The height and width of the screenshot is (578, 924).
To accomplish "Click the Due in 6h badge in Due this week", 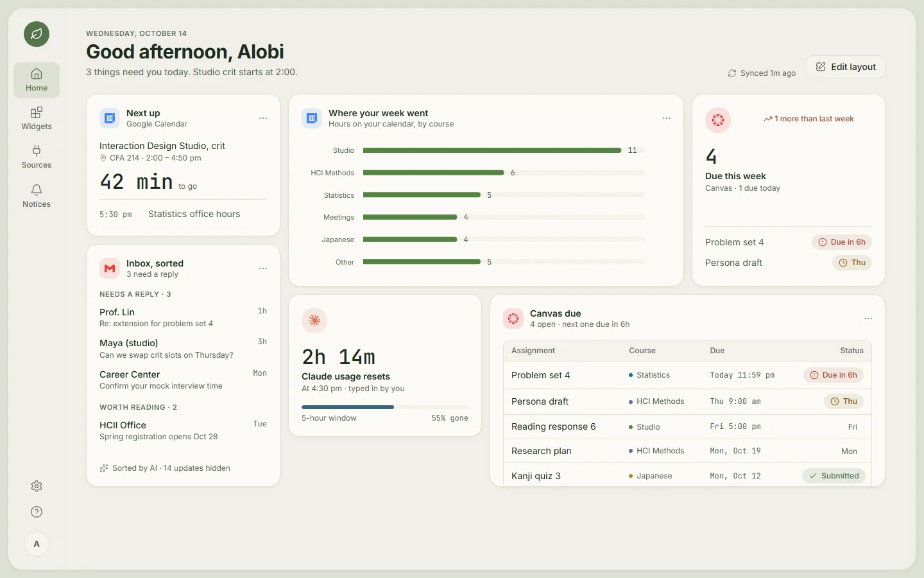I will (x=842, y=242).
